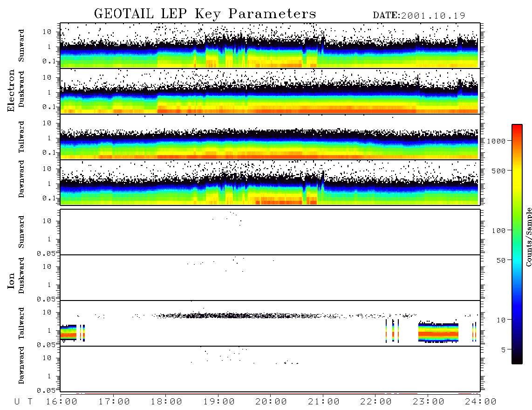Click the 100 colorbar tick label
This screenshot has width=532, height=410.
point(498,231)
